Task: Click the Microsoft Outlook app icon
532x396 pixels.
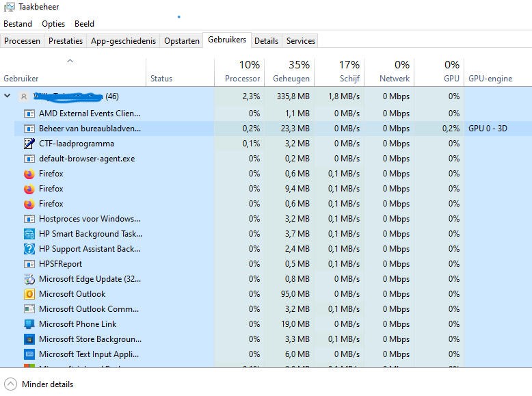Action: (x=29, y=294)
